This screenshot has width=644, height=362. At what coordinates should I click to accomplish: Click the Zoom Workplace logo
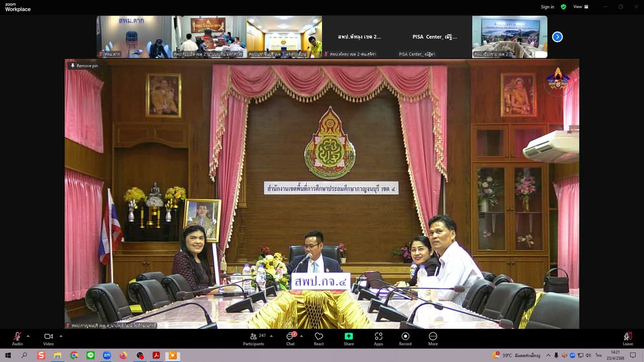coord(18,7)
